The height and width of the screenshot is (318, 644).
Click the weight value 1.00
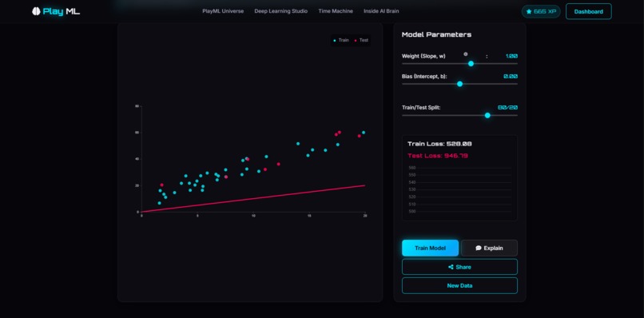511,56
